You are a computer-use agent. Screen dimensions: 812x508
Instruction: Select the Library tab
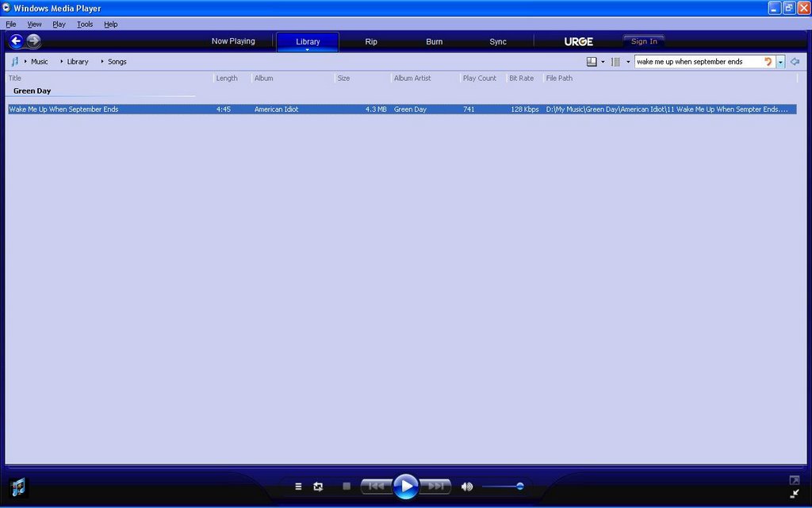pos(308,41)
